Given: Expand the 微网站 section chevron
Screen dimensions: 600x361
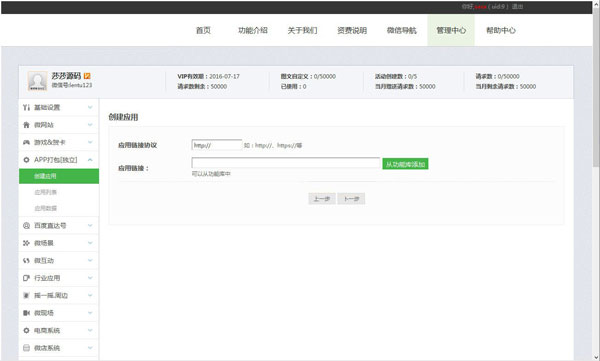Looking at the screenshot, I should point(90,125).
